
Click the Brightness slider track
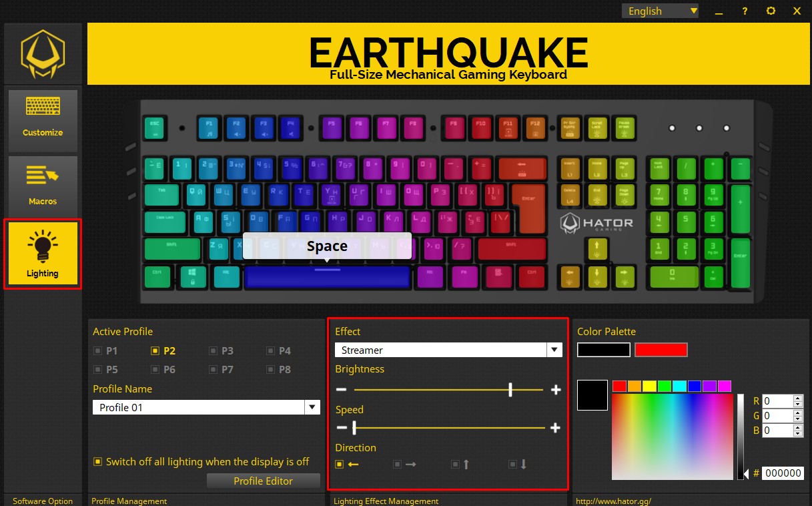pos(448,390)
